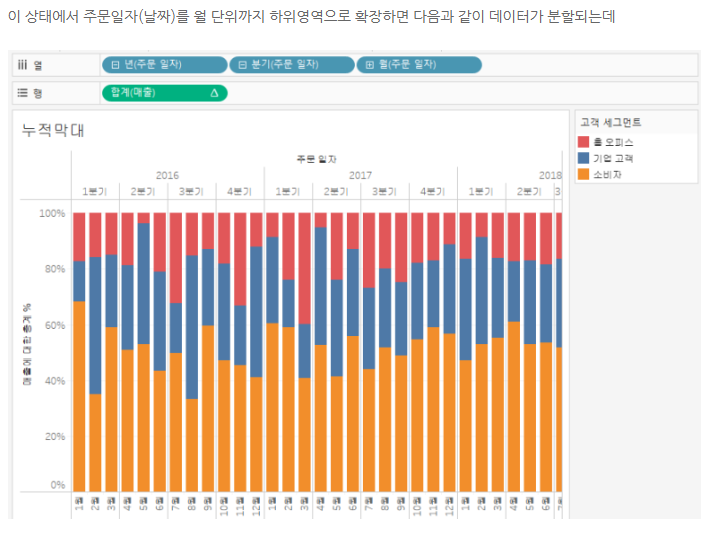Click the 60% axis tick label
Screen dimensions: 705x548
[55, 325]
